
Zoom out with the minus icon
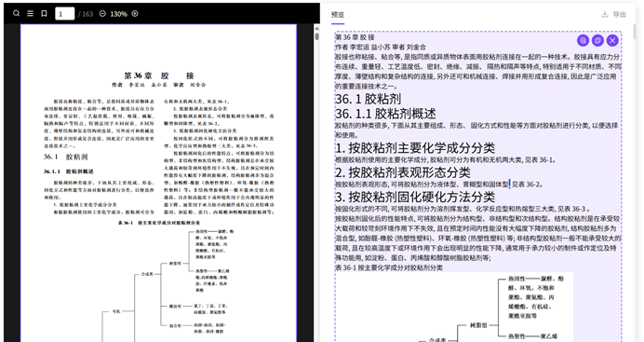coord(102,14)
